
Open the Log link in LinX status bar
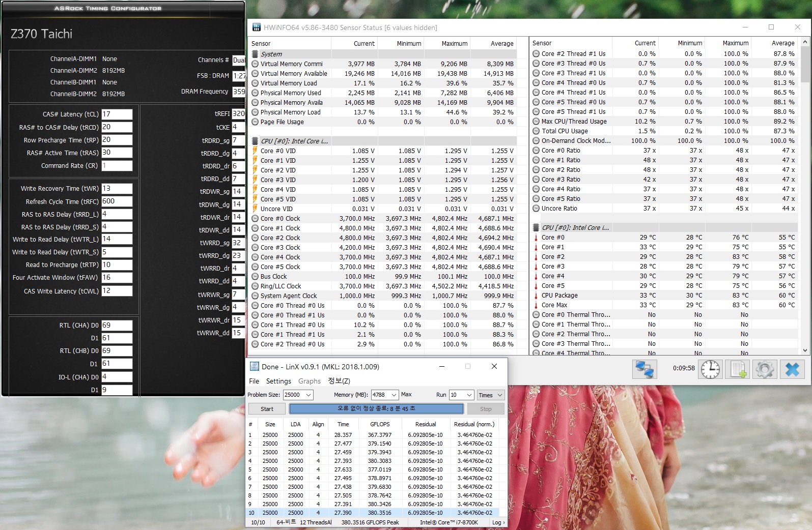click(x=498, y=522)
